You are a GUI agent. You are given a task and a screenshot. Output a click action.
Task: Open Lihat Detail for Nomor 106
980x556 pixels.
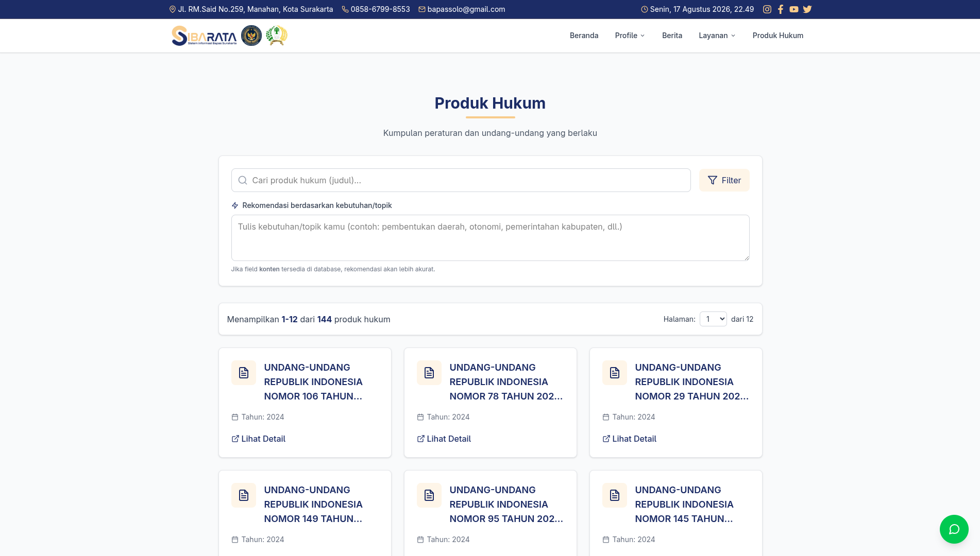(258, 439)
